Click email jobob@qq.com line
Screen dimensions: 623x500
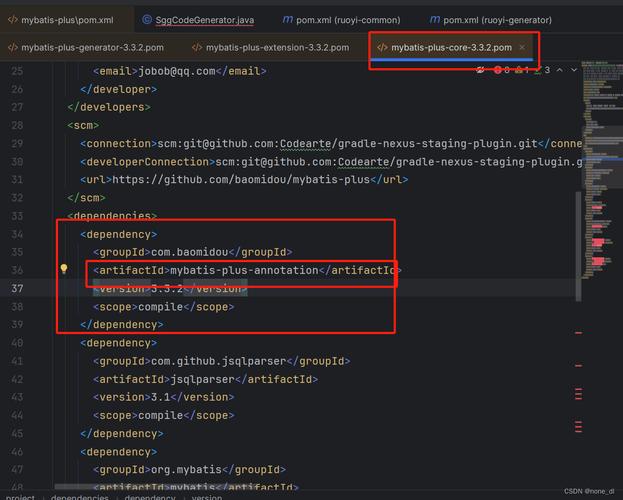pyautogui.click(x=180, y=71)
